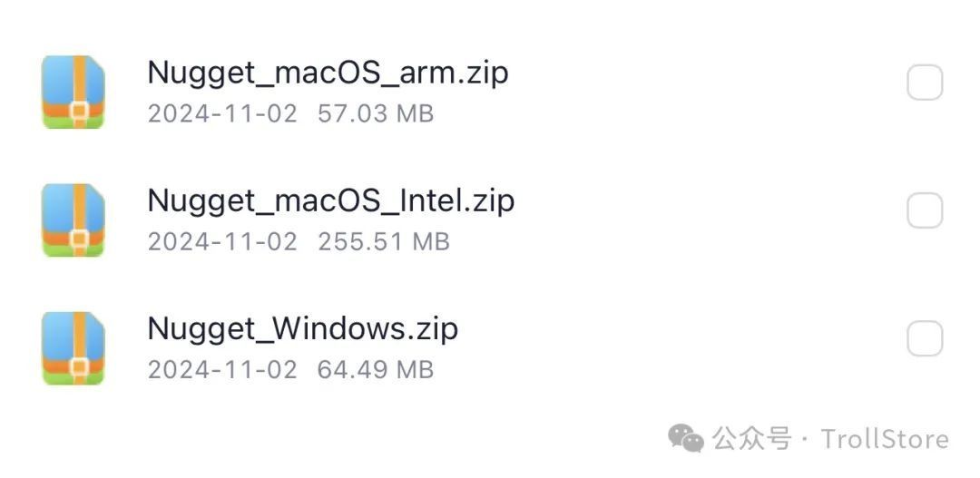The image size is (980, 478).
Task: Click the zipper clasp on the Windows archive icon
Action: click(x=79, y=366)
